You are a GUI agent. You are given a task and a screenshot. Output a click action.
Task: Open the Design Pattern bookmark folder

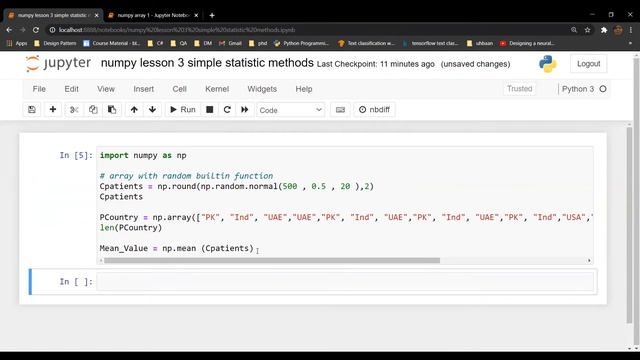(x=55, y=43)
